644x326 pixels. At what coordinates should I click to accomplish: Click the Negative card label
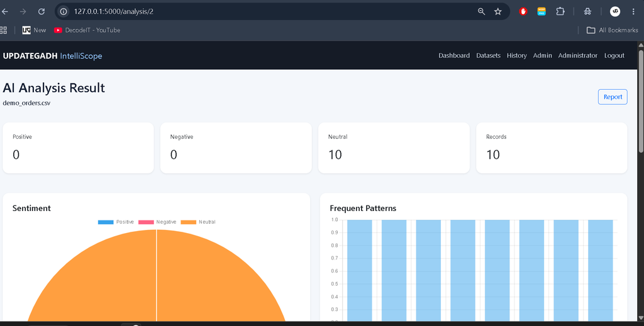click(182, 136)
